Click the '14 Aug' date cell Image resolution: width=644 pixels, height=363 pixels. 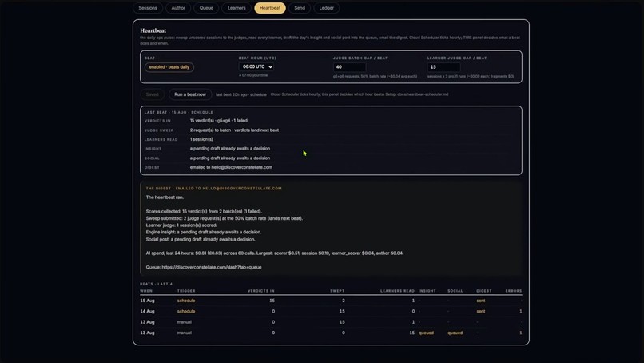[147, 312]
